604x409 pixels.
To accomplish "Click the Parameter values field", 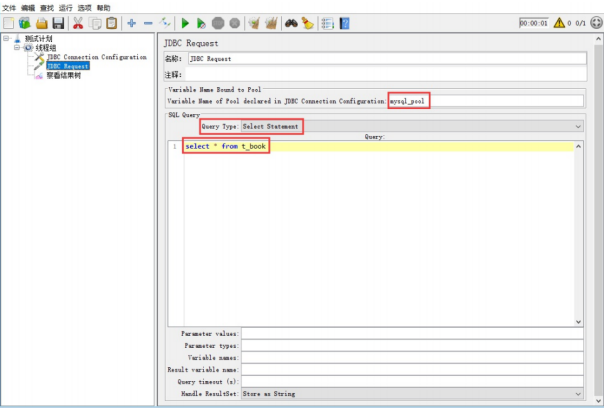I will [412, 334].
